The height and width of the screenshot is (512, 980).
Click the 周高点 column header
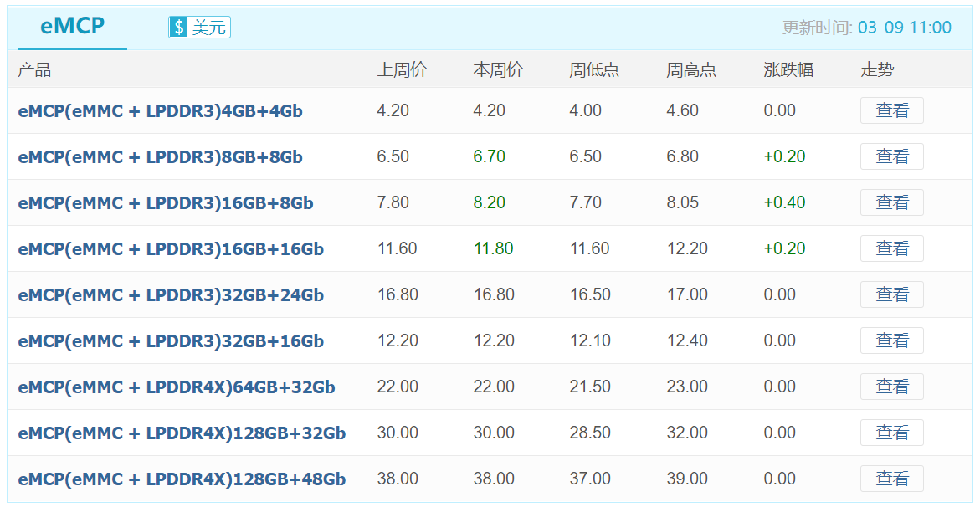click(x=691, y=69)
